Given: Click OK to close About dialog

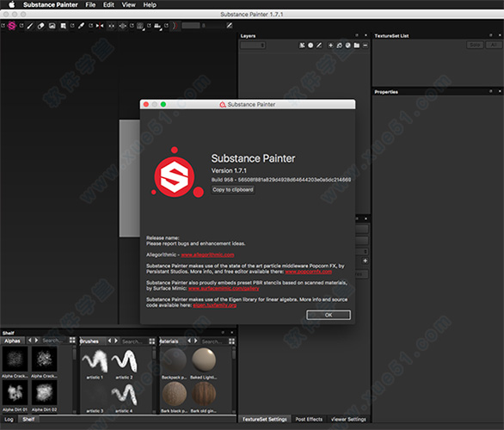Looking at the screenshot, I should point(329,315).
